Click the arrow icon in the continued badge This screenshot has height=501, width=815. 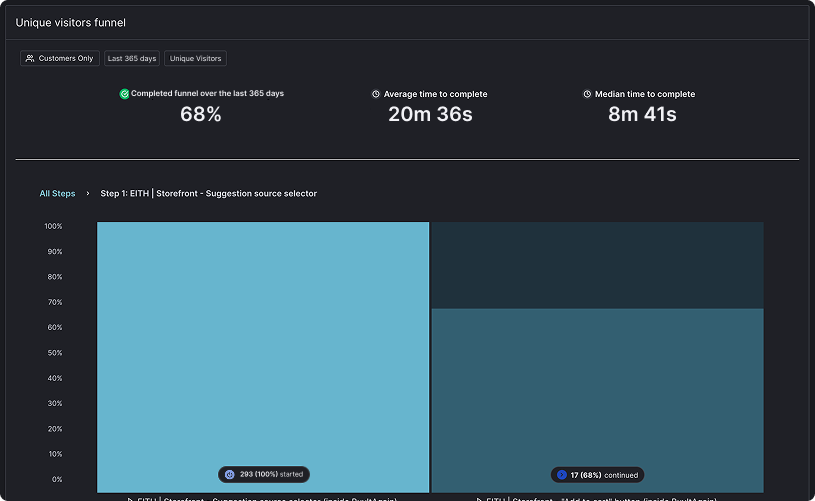click(561, 475)
